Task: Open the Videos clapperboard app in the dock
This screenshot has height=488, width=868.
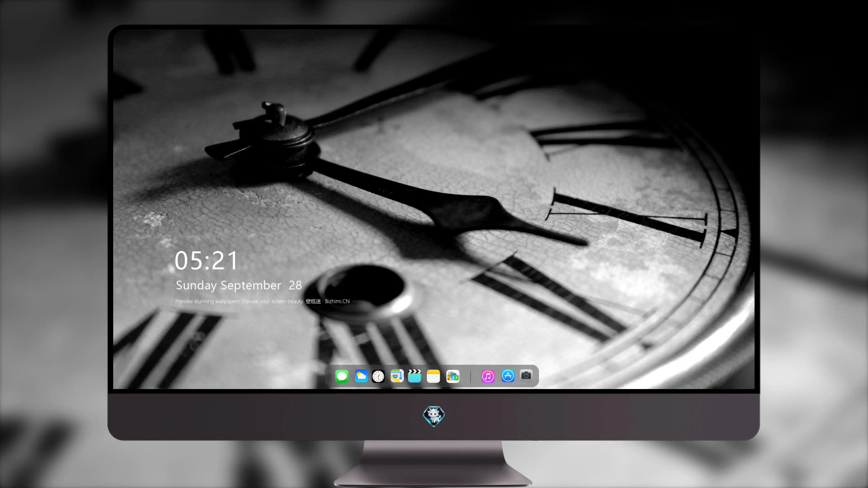Action: tap(415, 376)
